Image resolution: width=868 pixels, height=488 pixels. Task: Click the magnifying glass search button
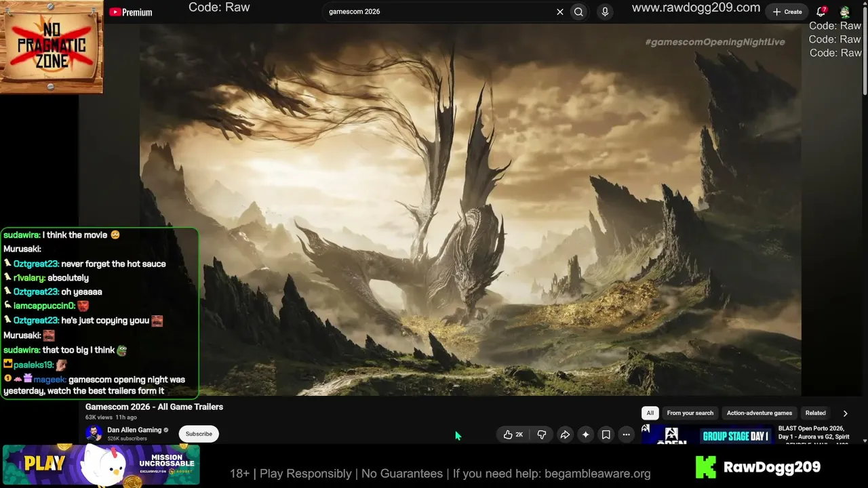click(x=578, y=12)
